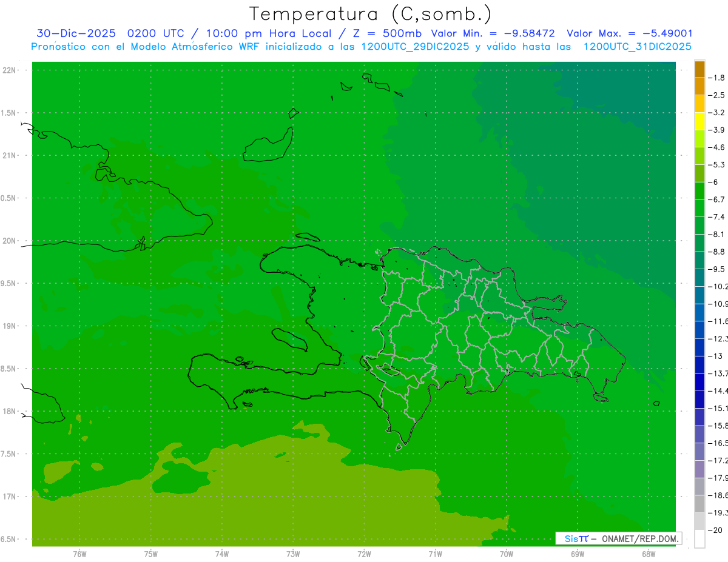Screen dimensions: 728x562
Task: Click the '-15.1' legend value
Action: click(x=718, y=408)
